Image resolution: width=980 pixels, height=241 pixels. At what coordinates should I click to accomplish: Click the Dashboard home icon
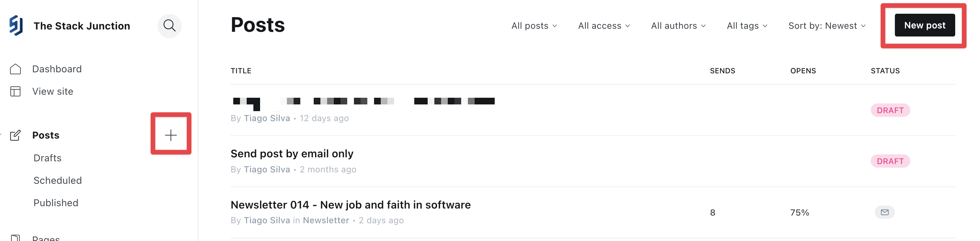15,69
